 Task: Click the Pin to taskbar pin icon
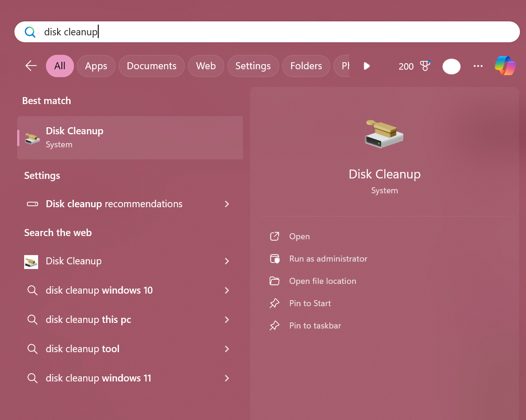pyautogui.click(x=275, y=325)
